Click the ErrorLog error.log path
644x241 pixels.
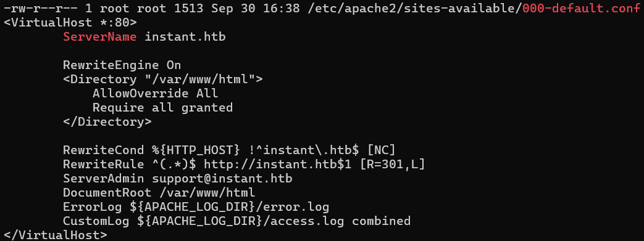click(x=230, y=207)
